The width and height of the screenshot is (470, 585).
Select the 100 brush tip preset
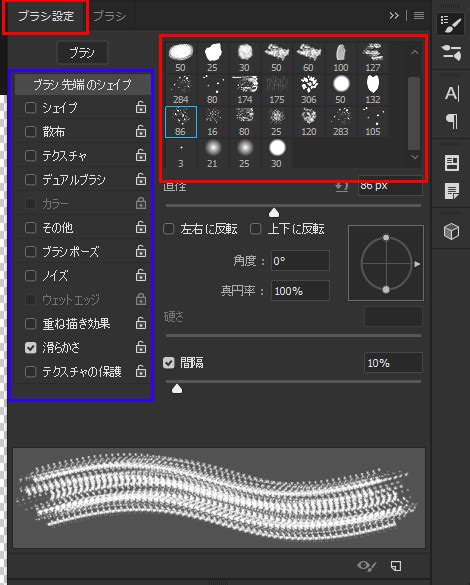pyautogui.click(x=341, y=58)
